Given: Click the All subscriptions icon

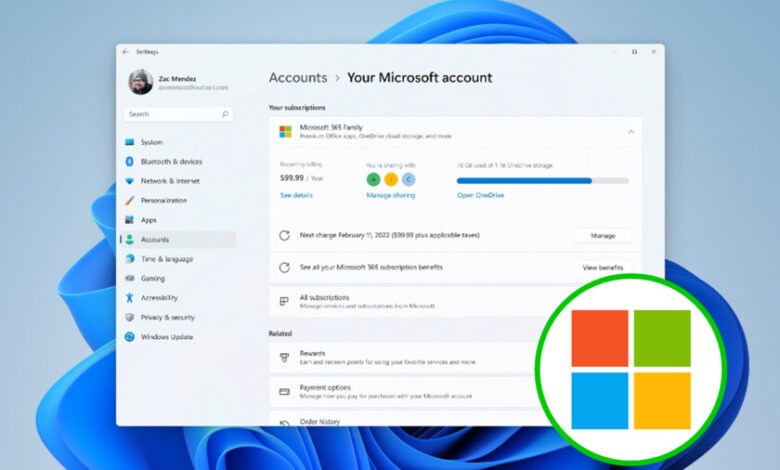Looking at the screenshot, I should (284, 301).
